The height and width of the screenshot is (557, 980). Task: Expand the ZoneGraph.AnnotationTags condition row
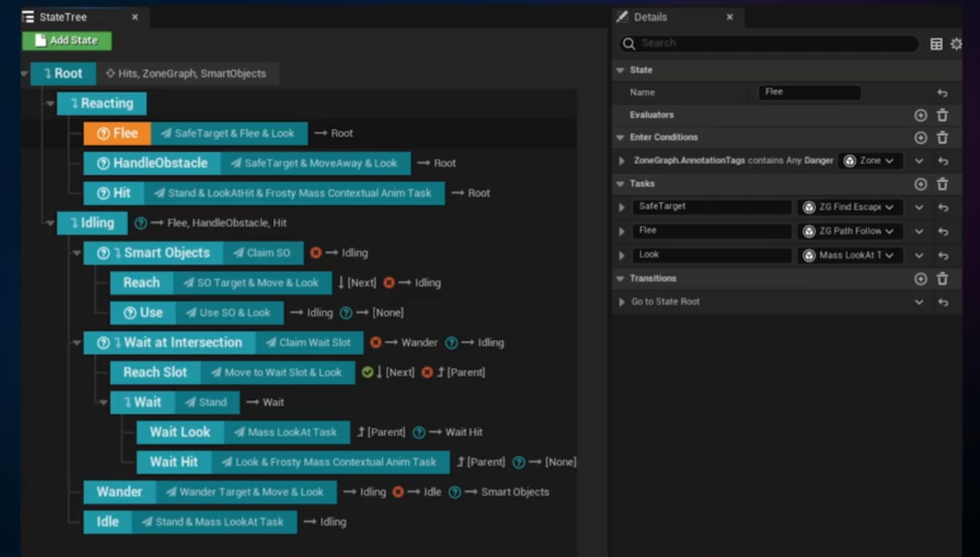(x=622, y=161)
